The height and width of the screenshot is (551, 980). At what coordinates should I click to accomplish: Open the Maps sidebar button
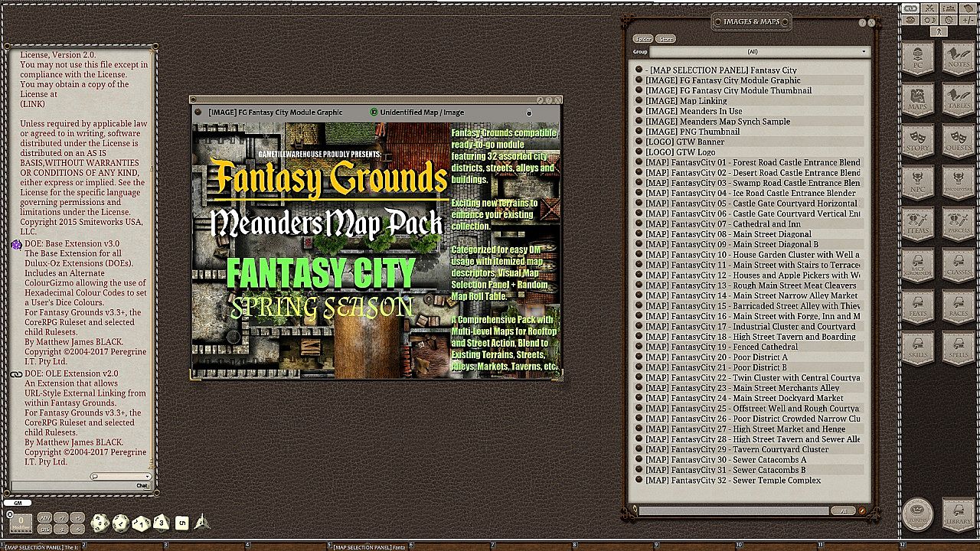917,100
